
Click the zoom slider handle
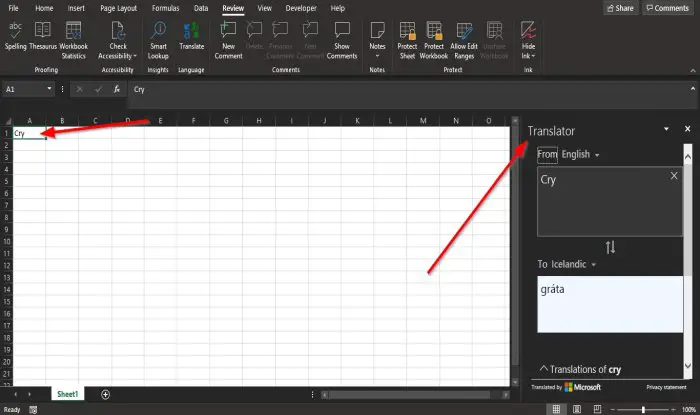click(x=643, y=409)
